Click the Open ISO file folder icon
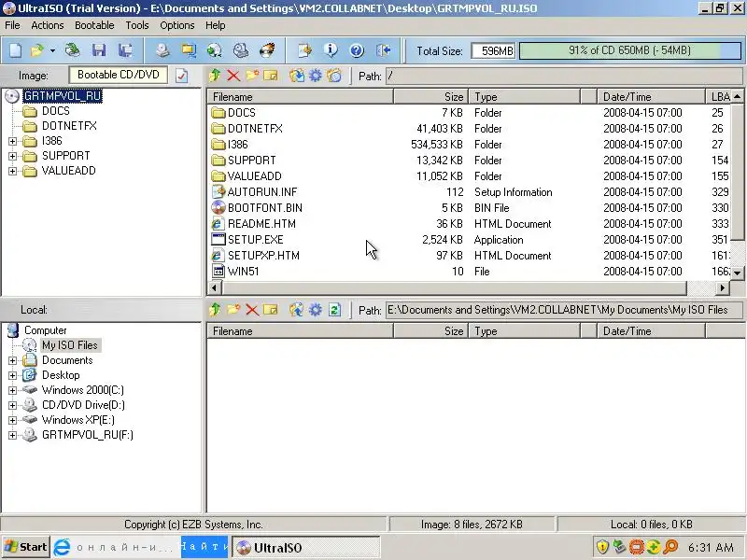The image size is (747, 560). click(36, 50)
